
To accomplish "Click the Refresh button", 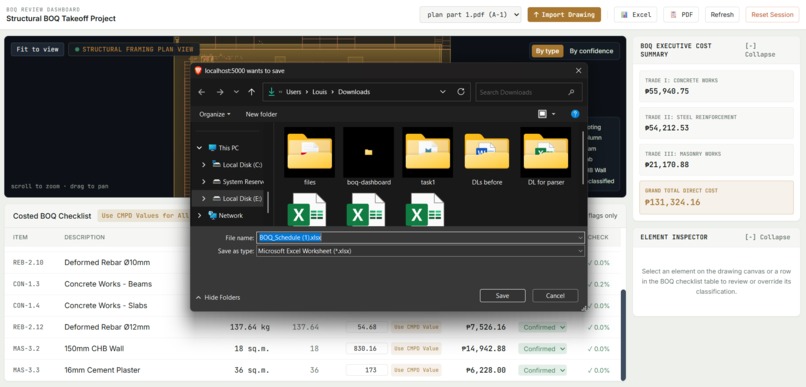I will pos(722,14).
